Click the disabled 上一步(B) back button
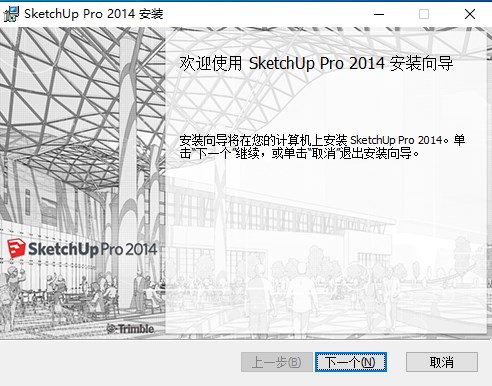Viewport: 492px width, 386px height. 277,362
